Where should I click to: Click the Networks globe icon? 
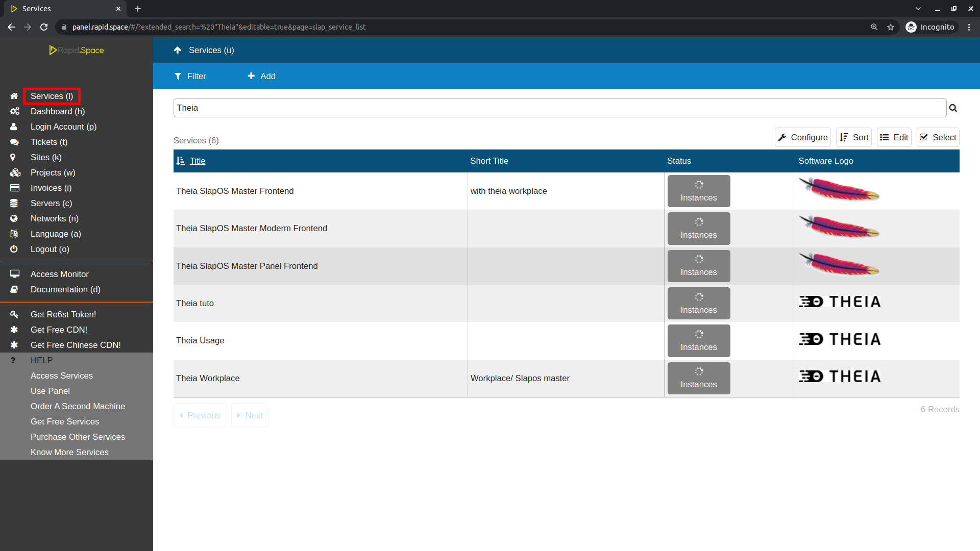pos(14,218)
